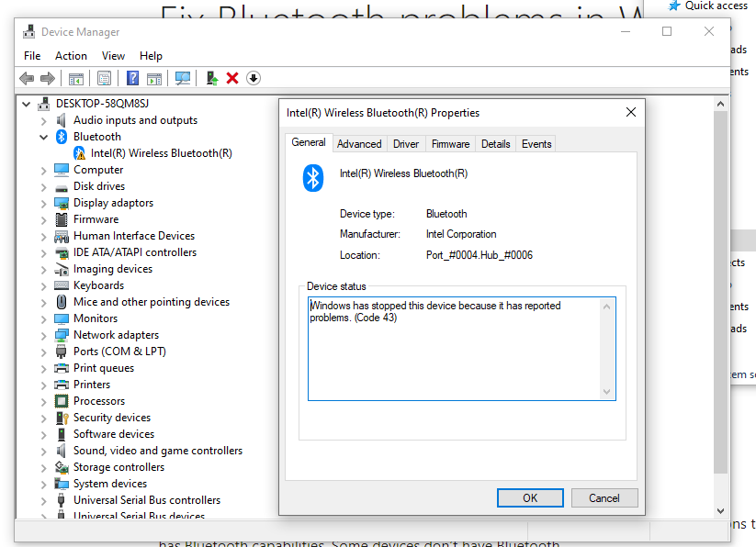
Task: Click the device tree scroll-down arrow
Action: point(720,511)
